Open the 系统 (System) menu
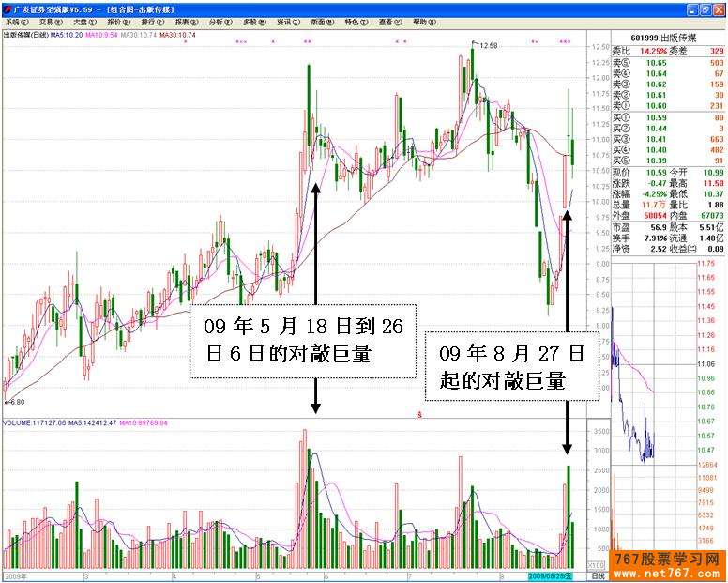Image resolution: width=728 pixels, height=583 pixels. tap(16, 21)
